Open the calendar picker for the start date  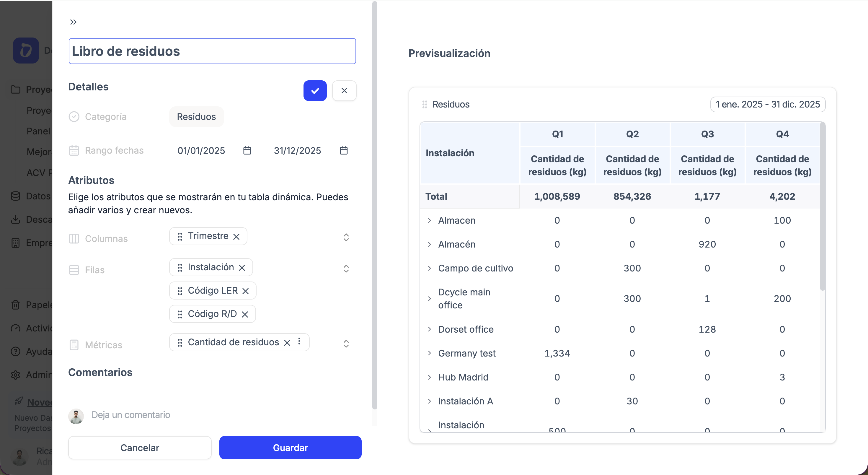pyautogui.click(x=247, y=151)
